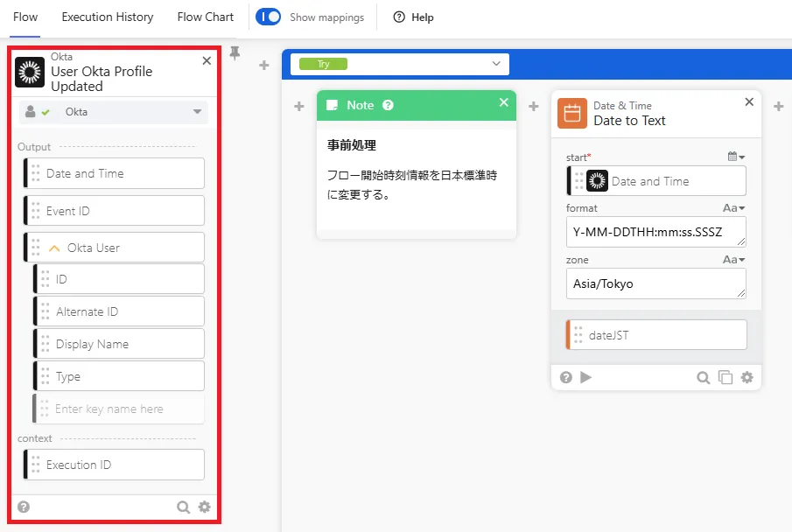The image size is (792, 532).
Task: Click search icon in Date to Text footer
Action: click(703, 377)
